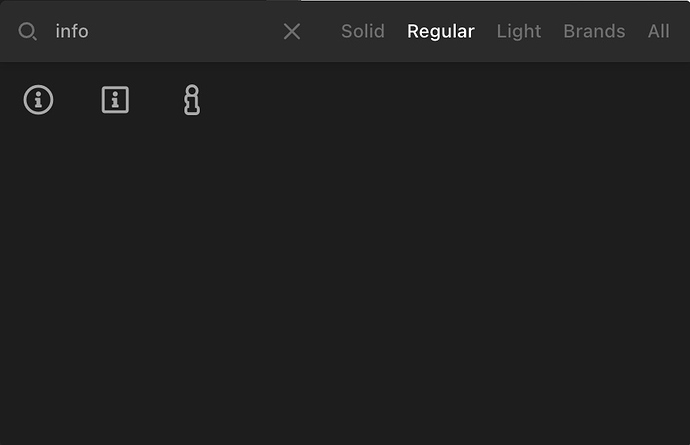Pick the standalone letter i icon

tap(192, 100)
